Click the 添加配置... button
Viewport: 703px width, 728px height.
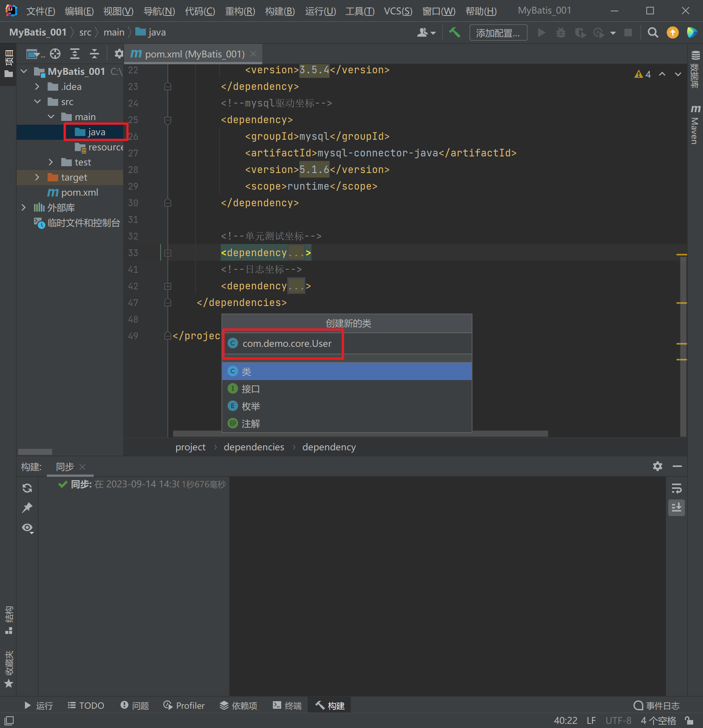[x=498, y=33]
